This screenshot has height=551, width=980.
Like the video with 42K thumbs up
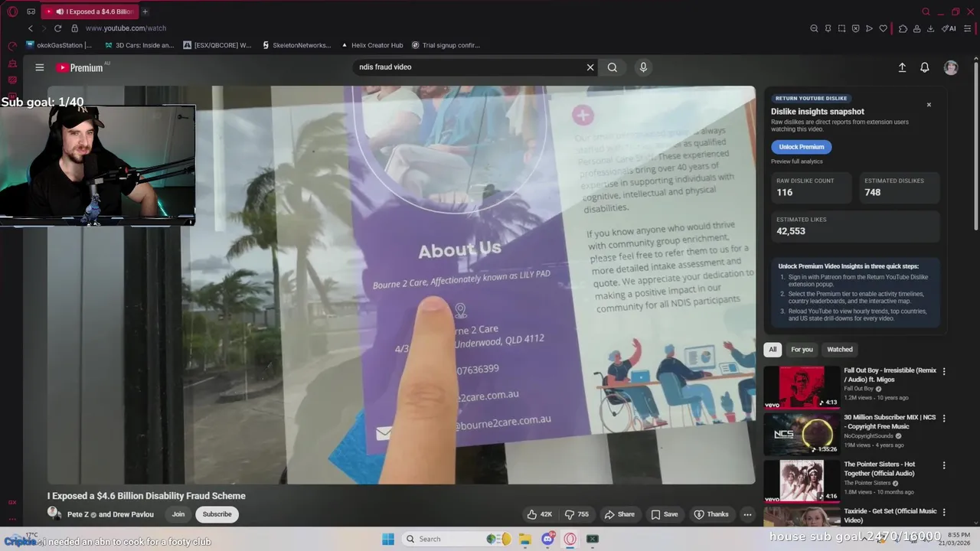tap(539, 514)
